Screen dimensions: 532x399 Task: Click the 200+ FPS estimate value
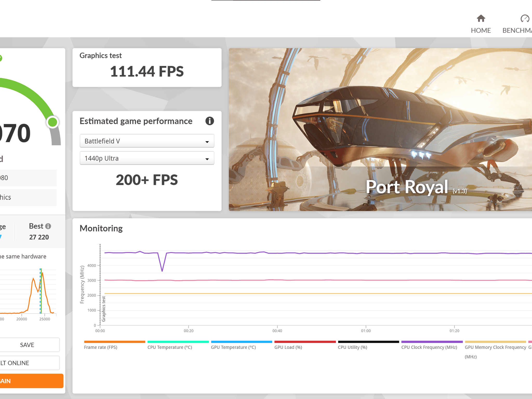click(x=147, y=180)
